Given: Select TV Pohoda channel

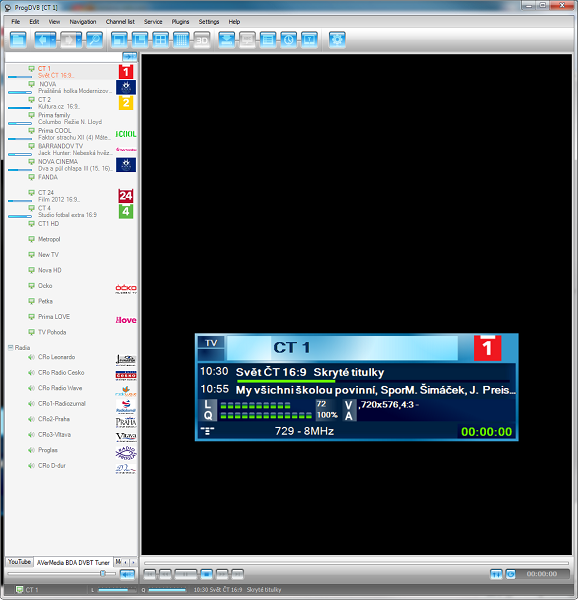Looking at the screenshot, I should (x=72, y=332).
